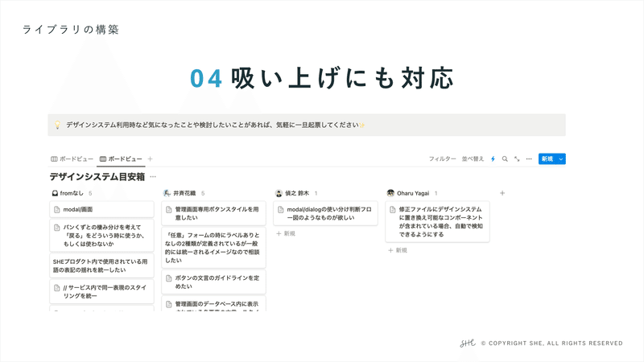Click the avatar of 井斉花織
The width and height of the screenshot is (644, 362).
(167, 193)
